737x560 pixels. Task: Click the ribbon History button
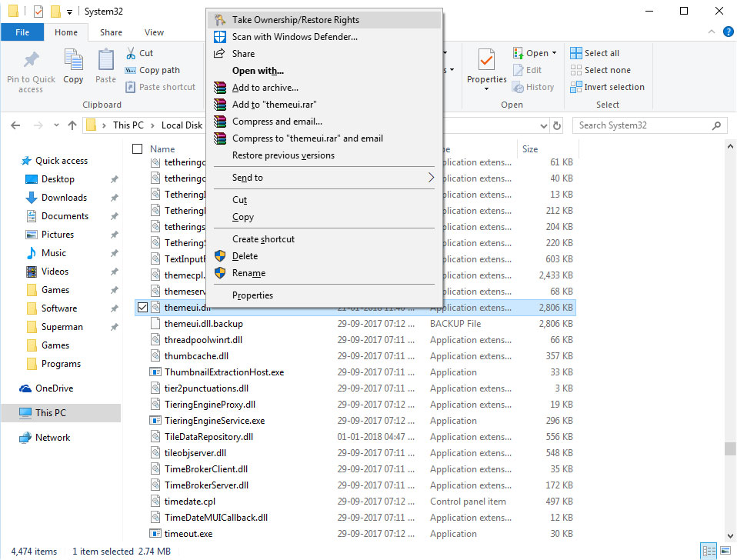coord(533,87)
